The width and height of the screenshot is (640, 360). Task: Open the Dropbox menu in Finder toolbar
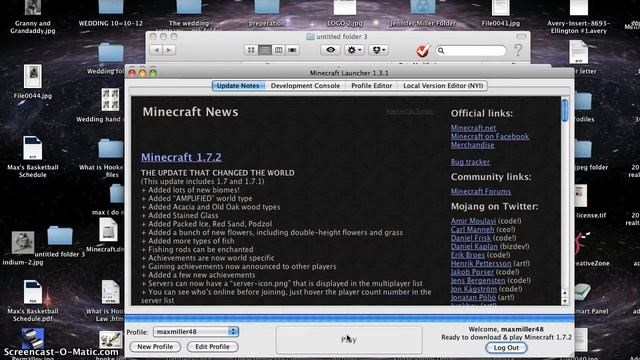(378, 50)
